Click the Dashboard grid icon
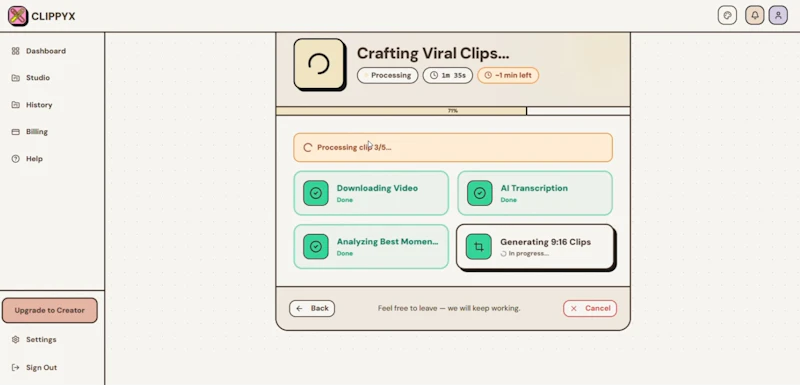The width and height of the screenshot is (800, 385). (15, 51)
